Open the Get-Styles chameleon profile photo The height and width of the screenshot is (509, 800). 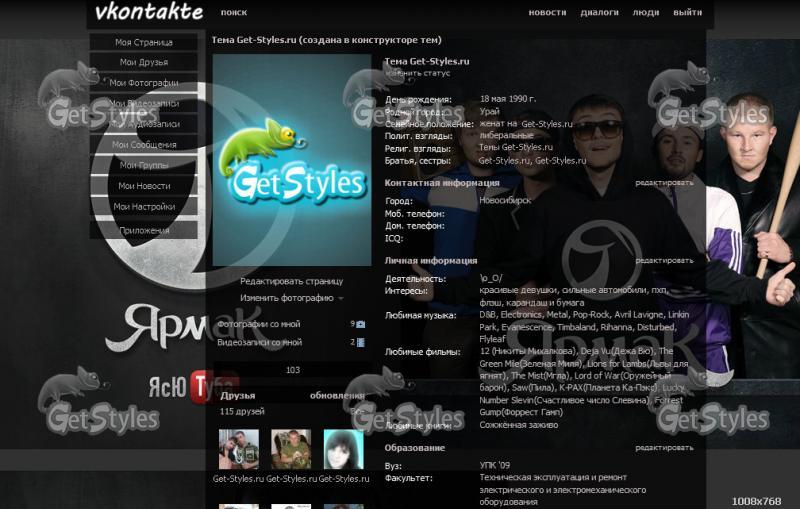pyautogui.click(x=291, y=159)
